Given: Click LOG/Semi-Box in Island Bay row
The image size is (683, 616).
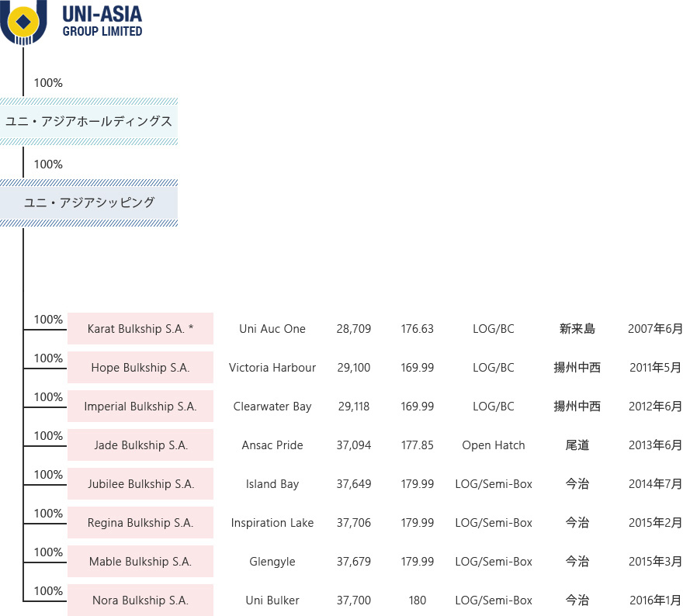Looking at the screenshot, I should click(494, 483).
